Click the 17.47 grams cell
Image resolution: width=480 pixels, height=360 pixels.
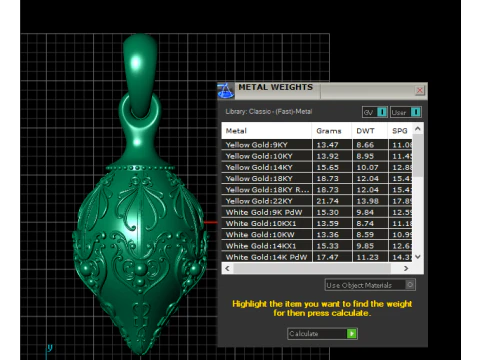point(332,257)
